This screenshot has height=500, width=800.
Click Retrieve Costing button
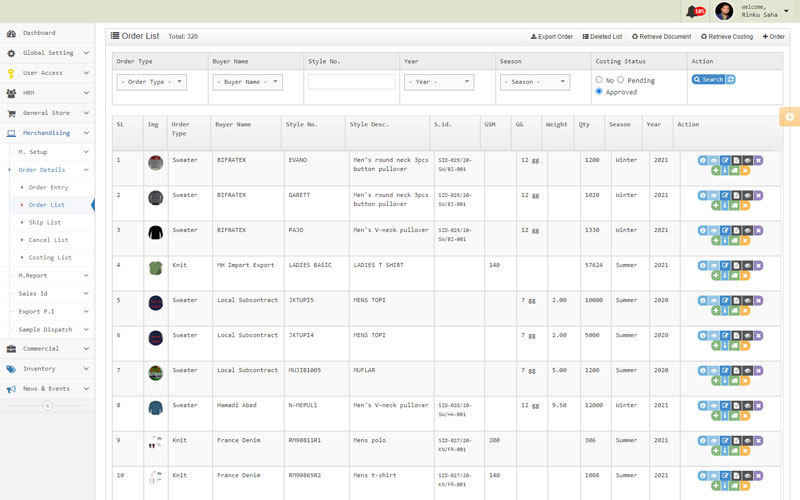(x=727, y=37)
